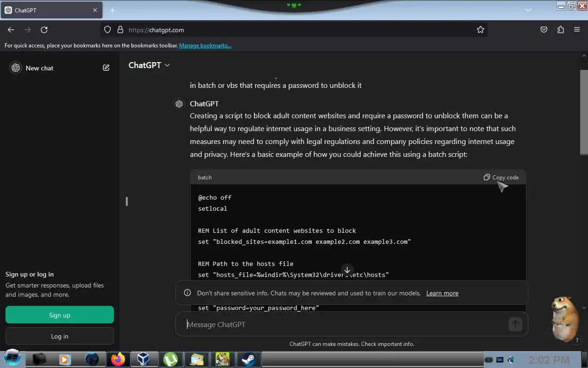The image size is (588, 368).
Task: Click the ChatGPT avatar icon beside the response
Action: [x=179, y=104]
